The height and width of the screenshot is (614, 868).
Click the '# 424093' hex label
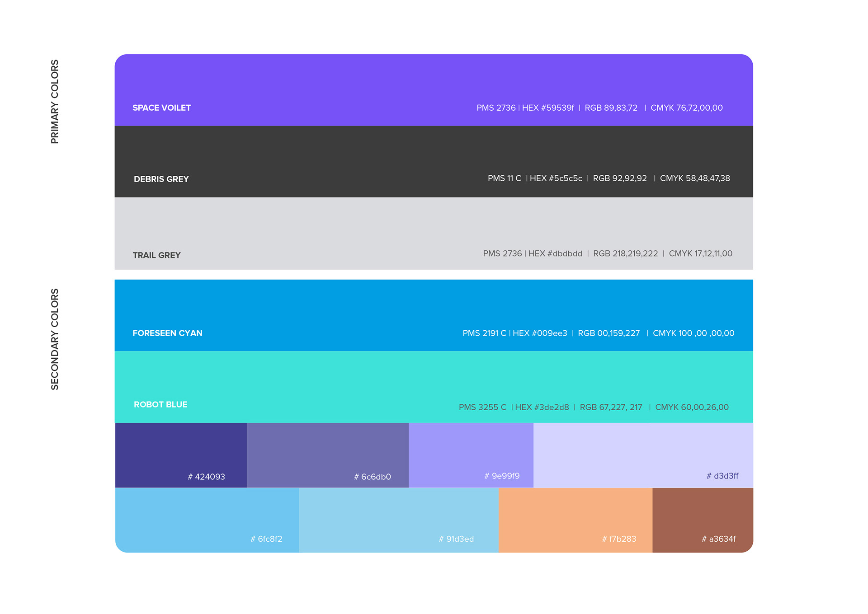206,477
